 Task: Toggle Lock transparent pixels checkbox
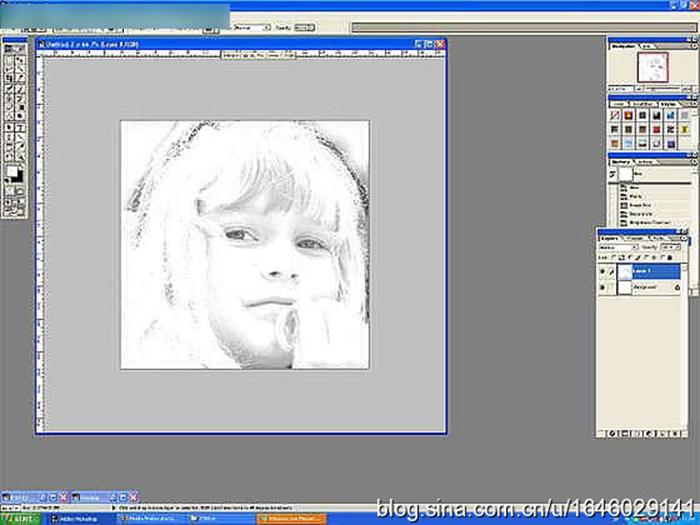(612, 258)
